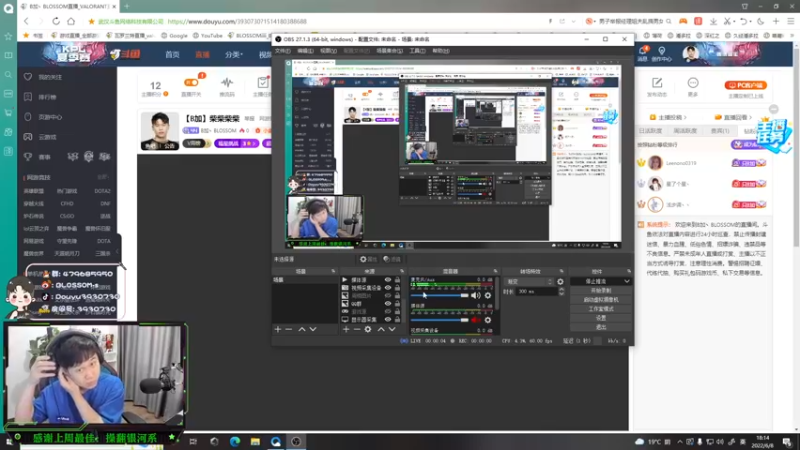This screenshot has height=450, width=800.
Task: Adjust Mic/Aux volume slider in OBS mixer
Action: tap(439, 295)
